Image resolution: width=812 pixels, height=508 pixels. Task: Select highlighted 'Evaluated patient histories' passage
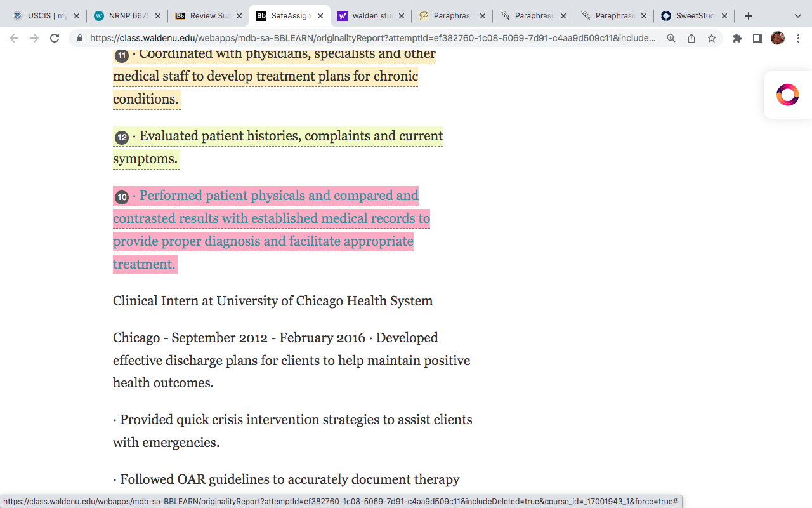coord(278,147)
